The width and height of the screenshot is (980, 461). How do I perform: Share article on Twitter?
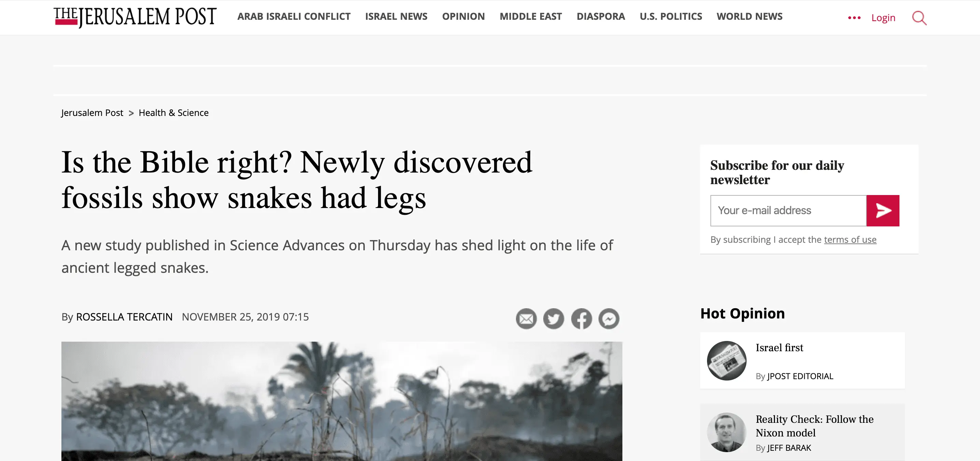tap(553, 318)
